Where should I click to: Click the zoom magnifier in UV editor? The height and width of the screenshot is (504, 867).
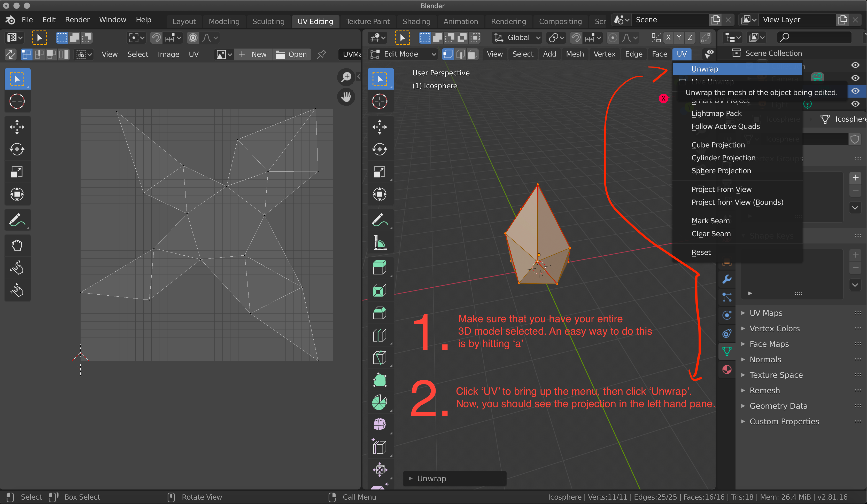click(346, 77)
